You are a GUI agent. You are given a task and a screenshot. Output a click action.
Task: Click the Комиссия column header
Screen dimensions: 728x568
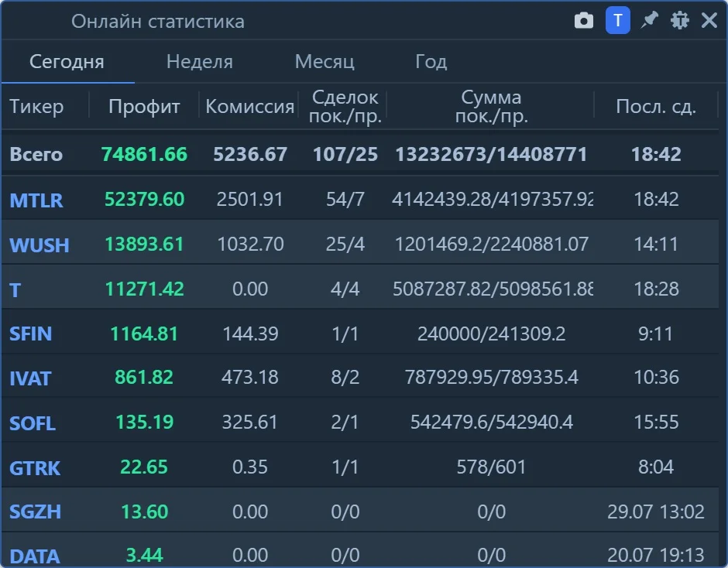[250, 107]
